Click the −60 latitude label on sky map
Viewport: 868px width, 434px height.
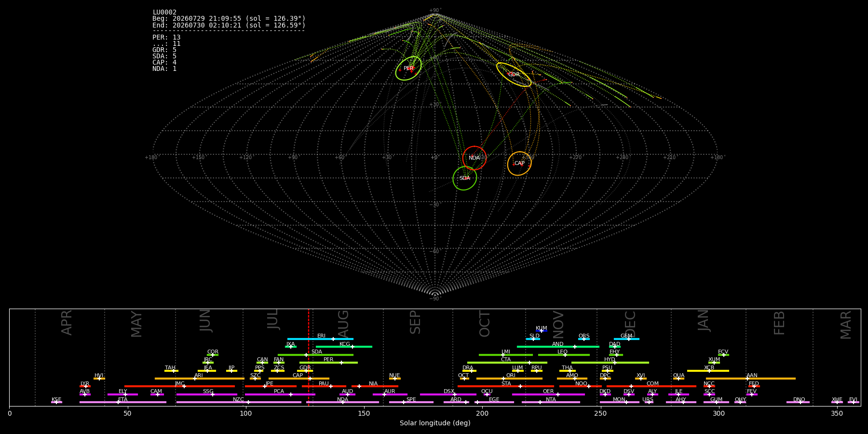point(434,251)
